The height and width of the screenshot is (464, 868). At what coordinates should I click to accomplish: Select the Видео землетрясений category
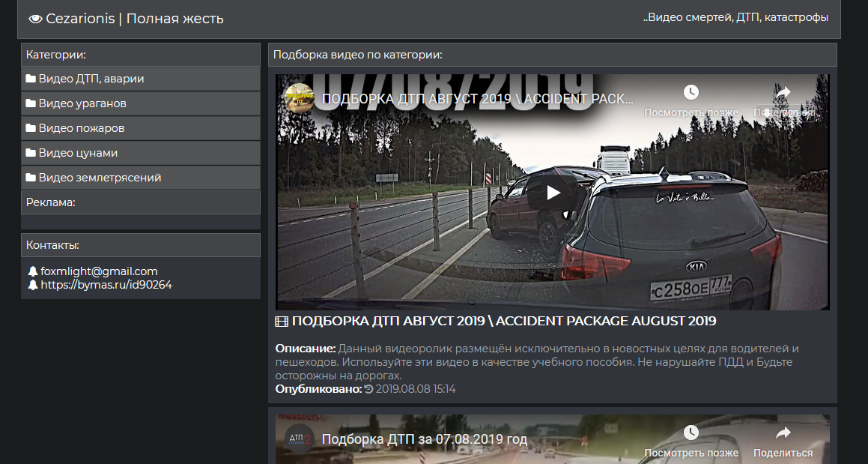[x=100, y=178]
